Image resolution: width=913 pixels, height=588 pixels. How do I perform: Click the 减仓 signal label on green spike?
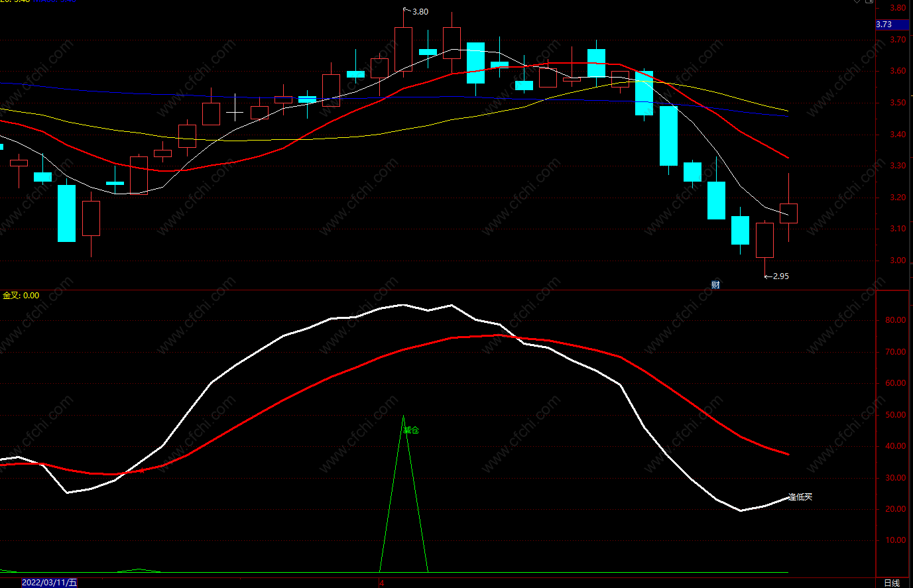point(411,430)
